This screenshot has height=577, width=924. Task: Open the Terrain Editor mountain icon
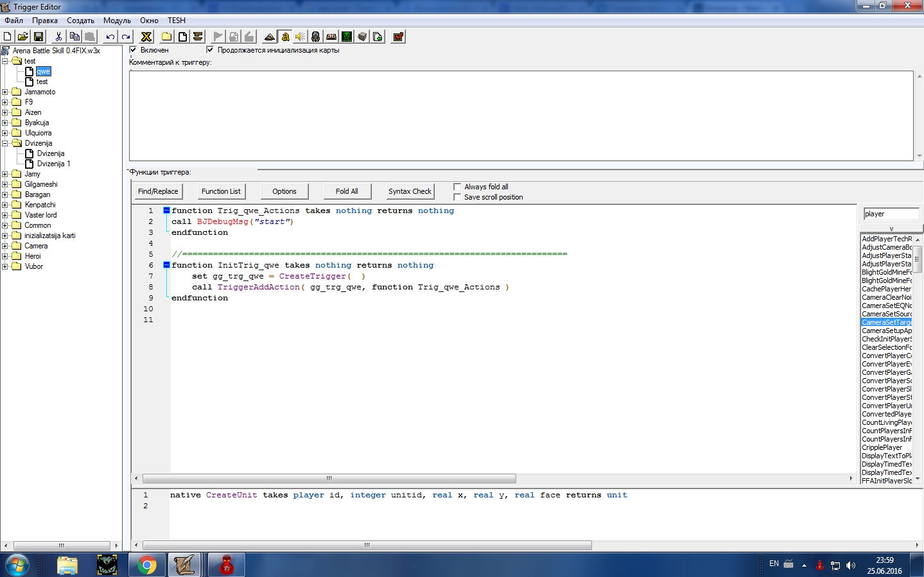[270, 37]
